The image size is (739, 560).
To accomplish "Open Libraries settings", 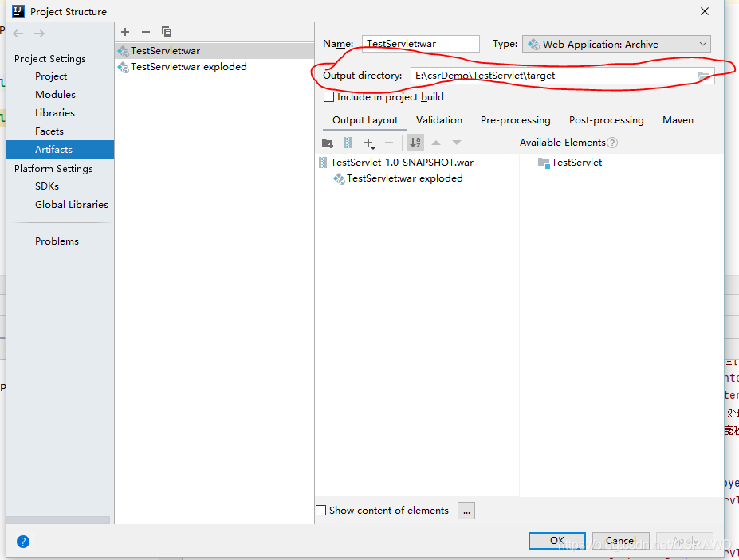I will coord(55,113).
